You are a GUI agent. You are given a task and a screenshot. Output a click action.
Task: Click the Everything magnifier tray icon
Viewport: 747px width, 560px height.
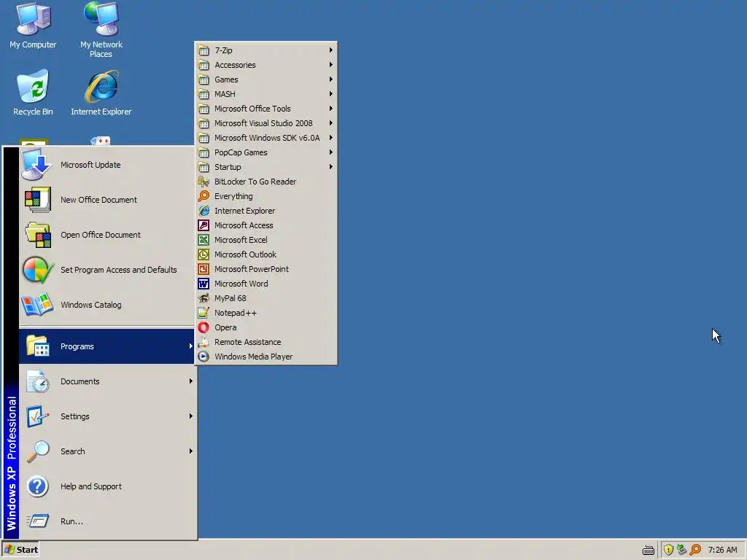coord(695,550)
